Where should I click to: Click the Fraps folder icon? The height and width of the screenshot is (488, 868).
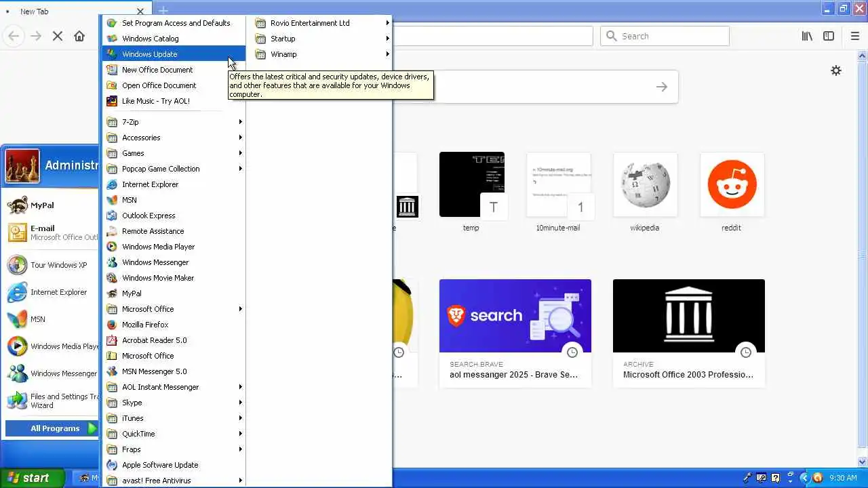click(x=112, y=449)
